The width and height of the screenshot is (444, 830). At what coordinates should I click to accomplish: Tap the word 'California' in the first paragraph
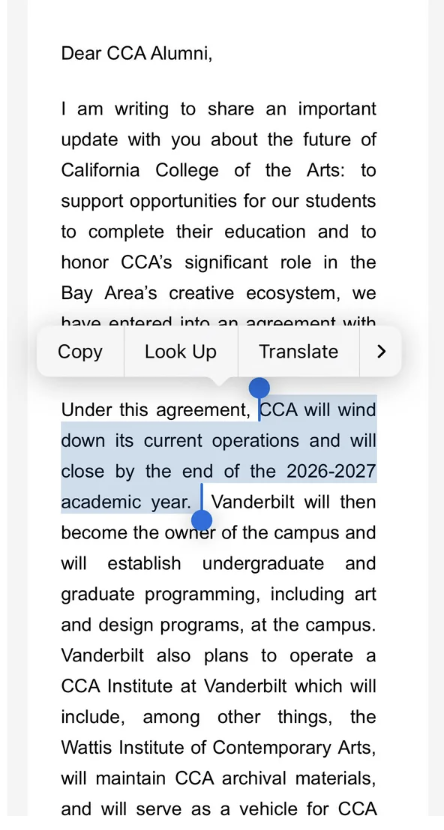click(101, 170)
